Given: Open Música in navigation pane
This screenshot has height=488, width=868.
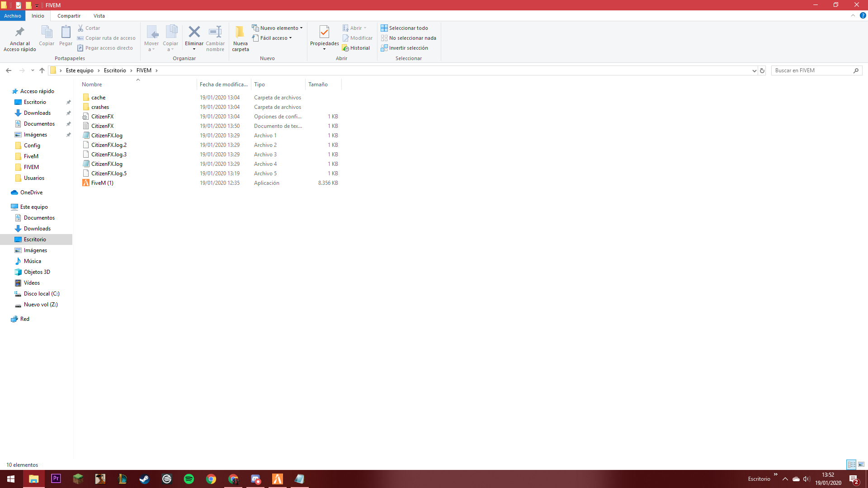Looking at the screenshot, I should (x=32, y=261).
